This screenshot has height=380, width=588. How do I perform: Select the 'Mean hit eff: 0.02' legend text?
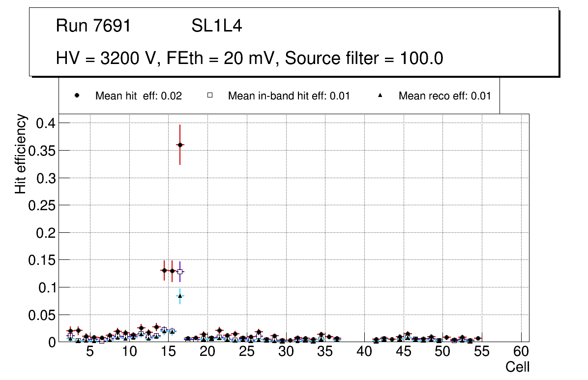click(139, 96)
